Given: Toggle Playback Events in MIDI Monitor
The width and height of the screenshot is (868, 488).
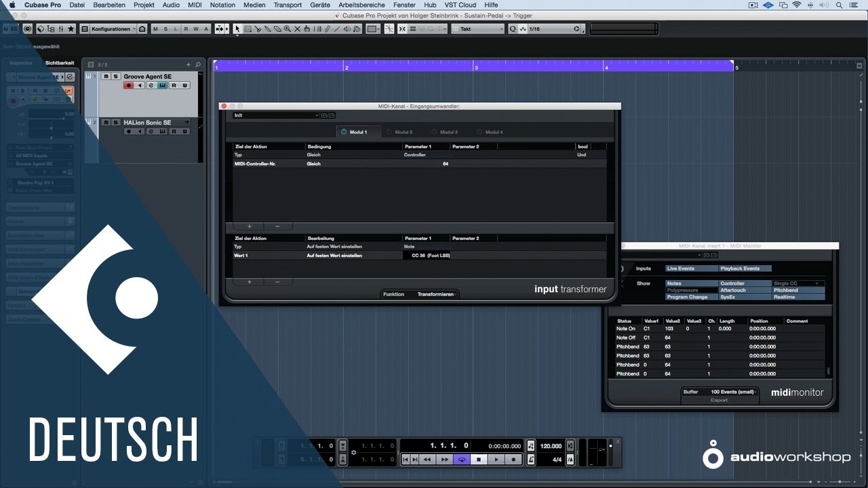Looking at the screenshot, I should tap(745, 268).
